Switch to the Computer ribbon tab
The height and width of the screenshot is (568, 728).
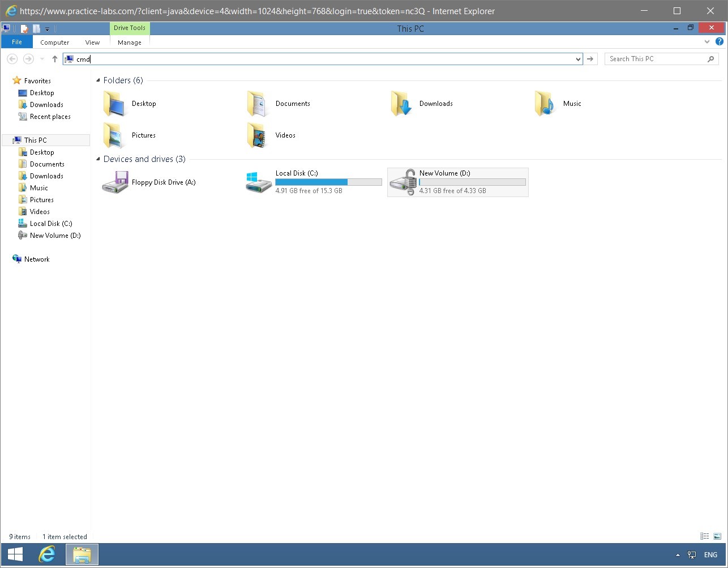pyautogui.click(x=54, y=42)
